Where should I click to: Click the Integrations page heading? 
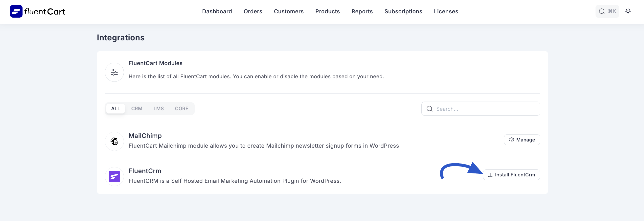[x=120, y=38]
